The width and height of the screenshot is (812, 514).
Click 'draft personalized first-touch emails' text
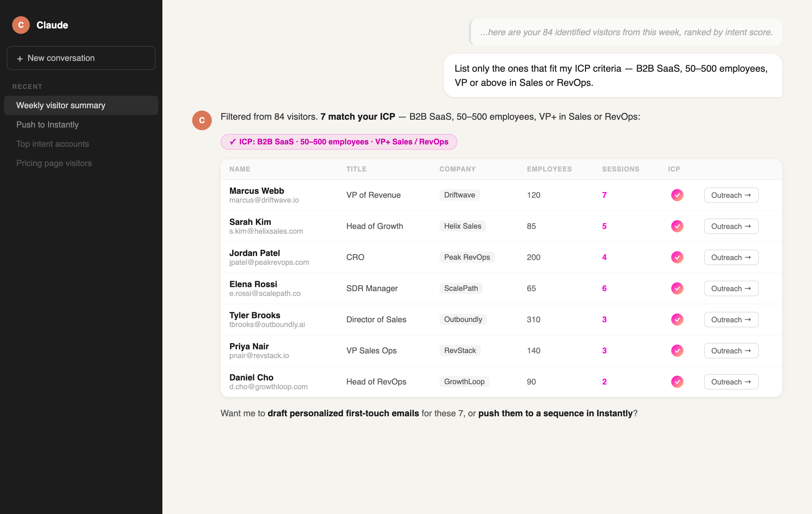[x=343, y=413]
